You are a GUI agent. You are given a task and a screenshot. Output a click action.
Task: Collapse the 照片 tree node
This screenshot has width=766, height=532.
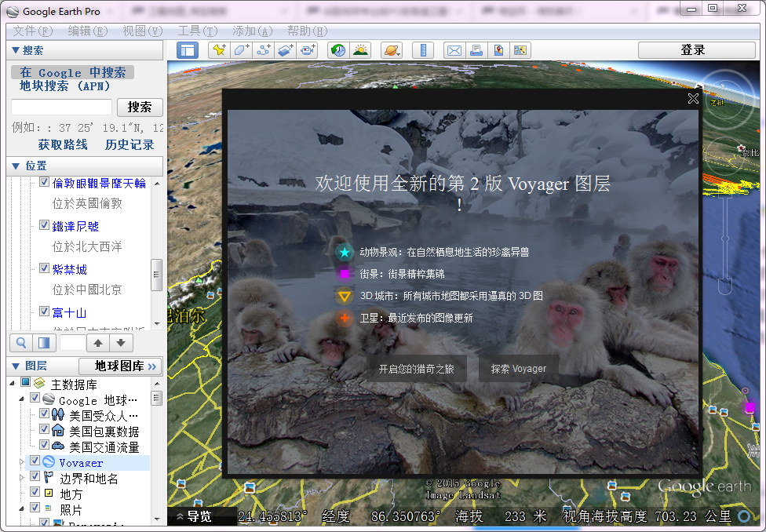coord(21,508)
